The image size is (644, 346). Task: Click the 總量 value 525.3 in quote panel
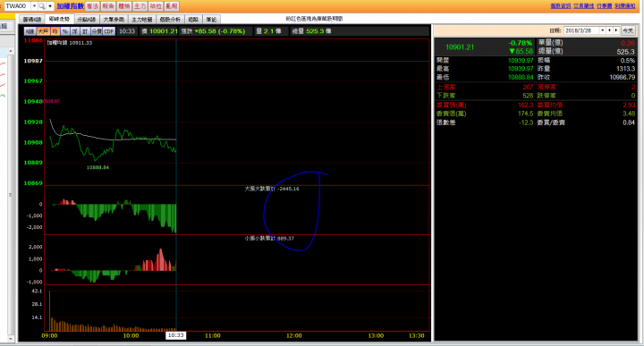click(x=626, y=52)
